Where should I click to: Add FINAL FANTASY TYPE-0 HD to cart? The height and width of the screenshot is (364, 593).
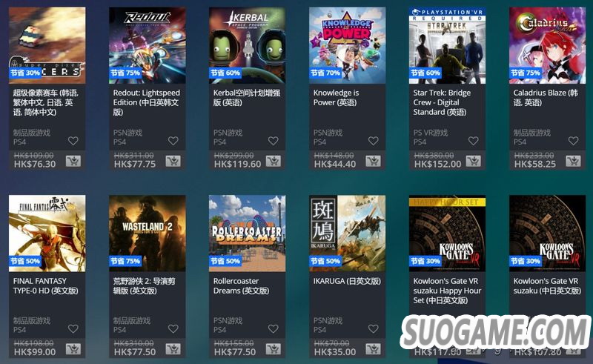(x=73, y=349)
